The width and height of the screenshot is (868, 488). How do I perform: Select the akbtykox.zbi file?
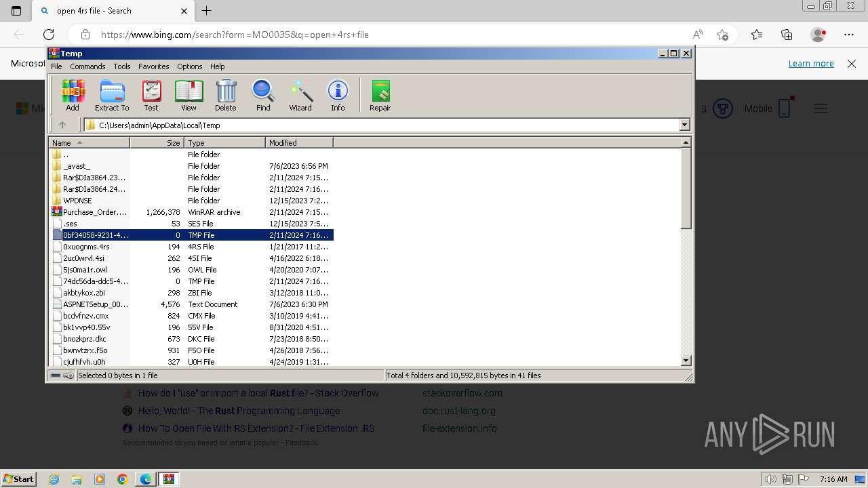[191, 293]
